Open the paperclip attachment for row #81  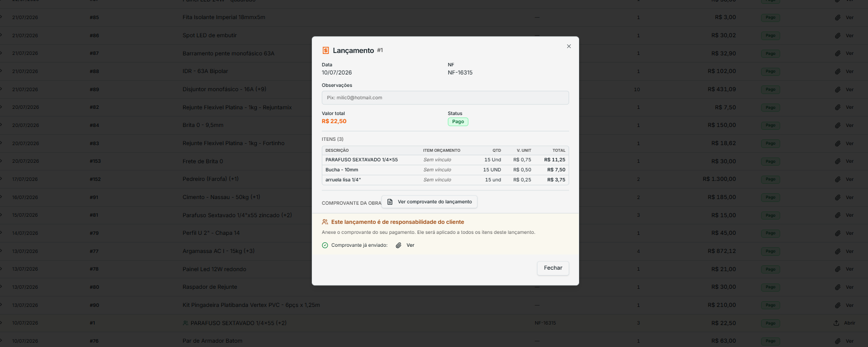tap(844, 215)
